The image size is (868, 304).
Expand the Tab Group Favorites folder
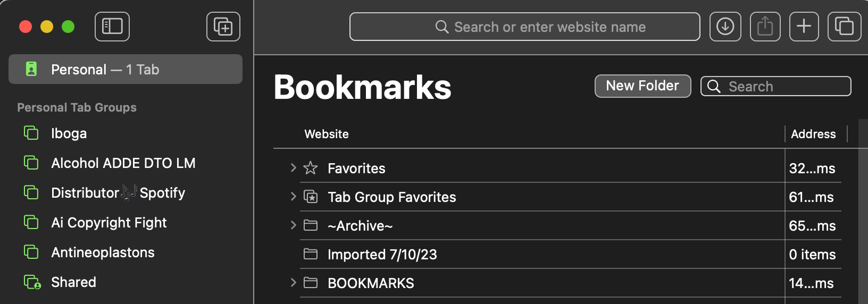pos(293,197)
